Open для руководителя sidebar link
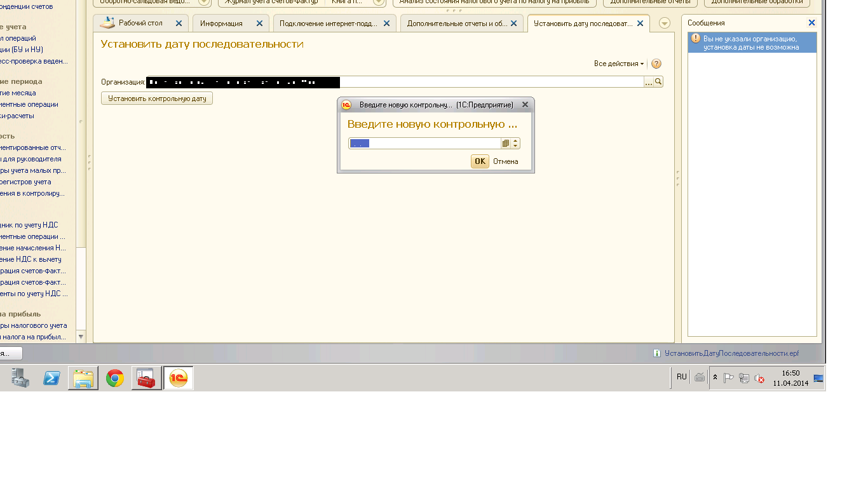This screenshot has height=488, width=868. [31, 159]
